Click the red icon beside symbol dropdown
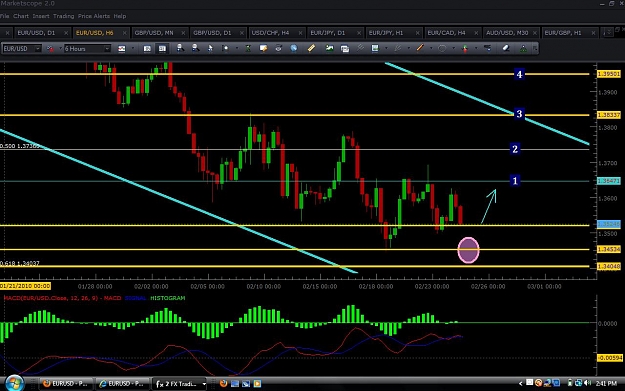Image resolution: width=625 pixels, height=391 pixels. pos(51,49)
